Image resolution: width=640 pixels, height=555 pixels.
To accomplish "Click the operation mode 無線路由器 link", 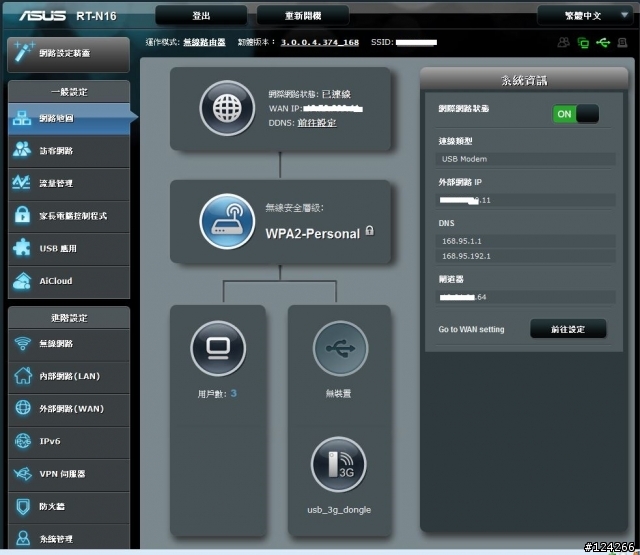I will coord(204,42).
